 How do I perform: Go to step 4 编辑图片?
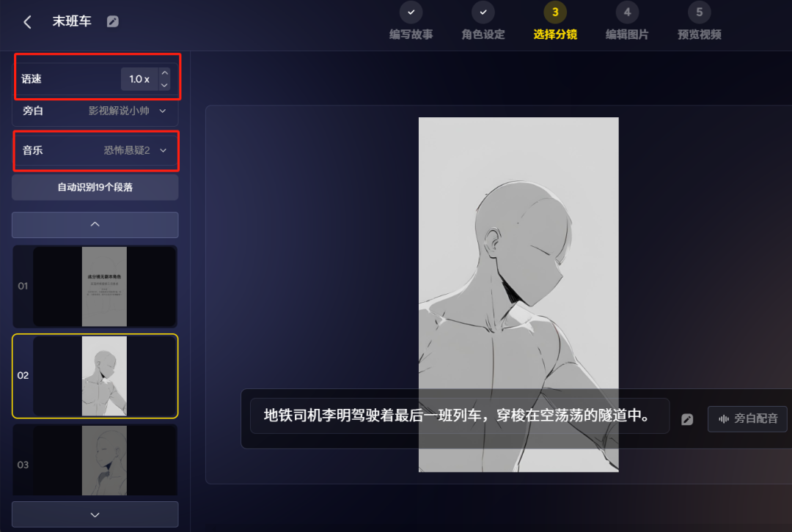(627, 22)
